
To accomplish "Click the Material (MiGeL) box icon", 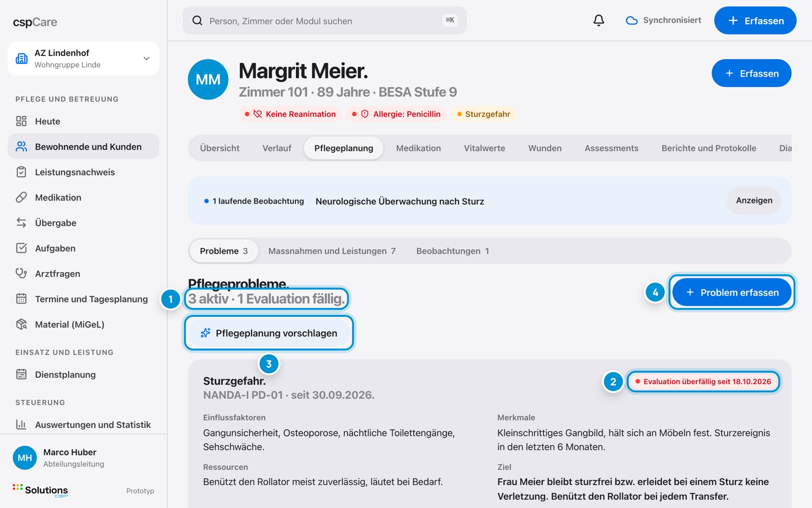I will click(21, 324).
